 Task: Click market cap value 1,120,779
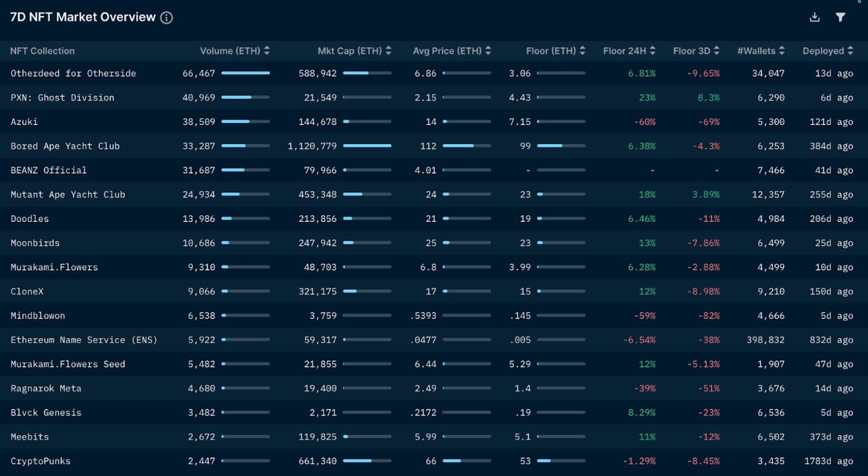[x=312, y=146]
